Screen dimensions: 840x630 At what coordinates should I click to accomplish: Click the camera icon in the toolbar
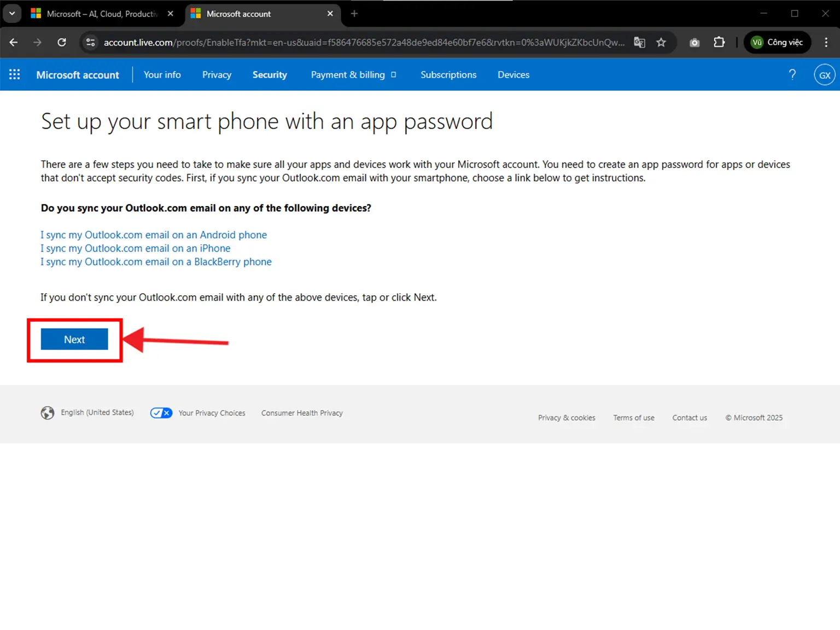(694, 42)
